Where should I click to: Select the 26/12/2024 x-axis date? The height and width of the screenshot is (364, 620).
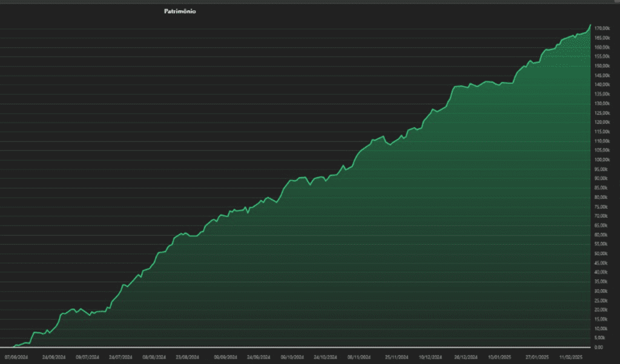coord(466,357)
